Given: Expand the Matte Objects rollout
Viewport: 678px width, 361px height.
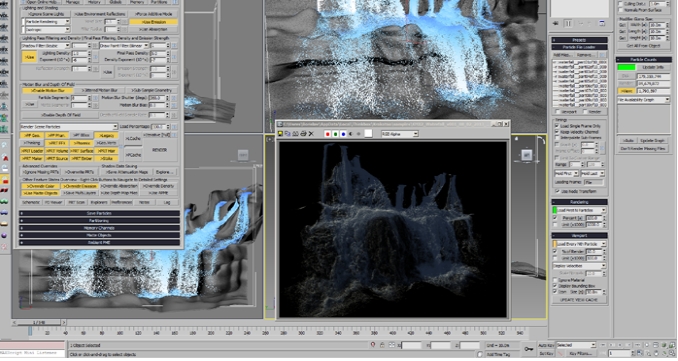Looking at the screenshot, I should point(99,235).
